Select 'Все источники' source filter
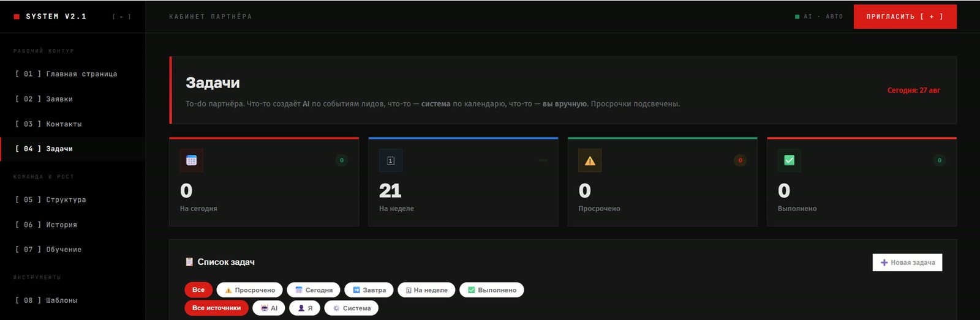The width and height of the screenshot is (980, 320). tap(216, 308)
